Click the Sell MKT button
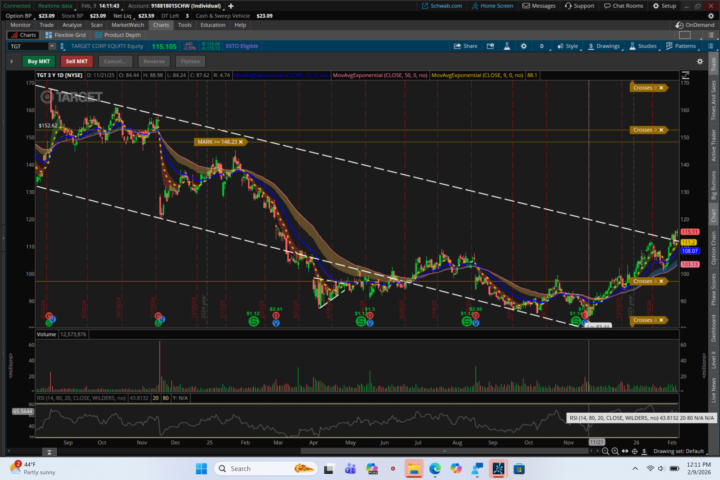 pos(77,61)
